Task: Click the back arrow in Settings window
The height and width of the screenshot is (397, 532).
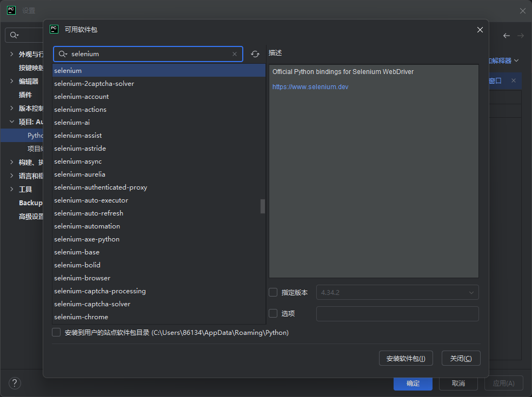Action: pos(507,36)
